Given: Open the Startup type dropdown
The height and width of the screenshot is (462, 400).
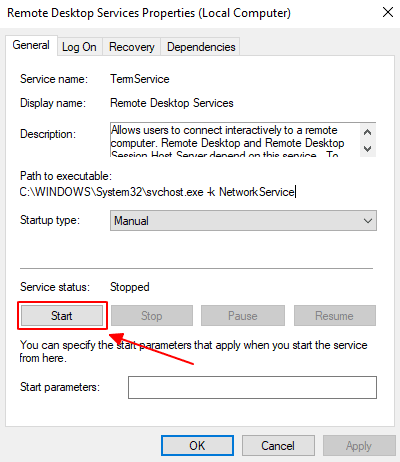Looking at the screenshot, I should coord(243,221).
